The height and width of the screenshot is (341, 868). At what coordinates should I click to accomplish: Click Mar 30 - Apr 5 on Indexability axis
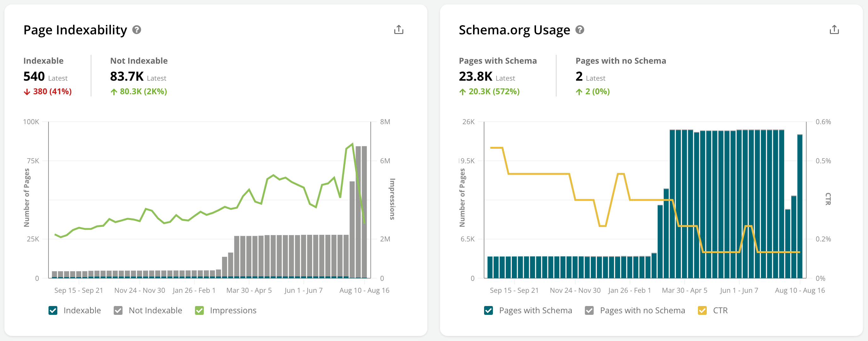pos(249,290)
